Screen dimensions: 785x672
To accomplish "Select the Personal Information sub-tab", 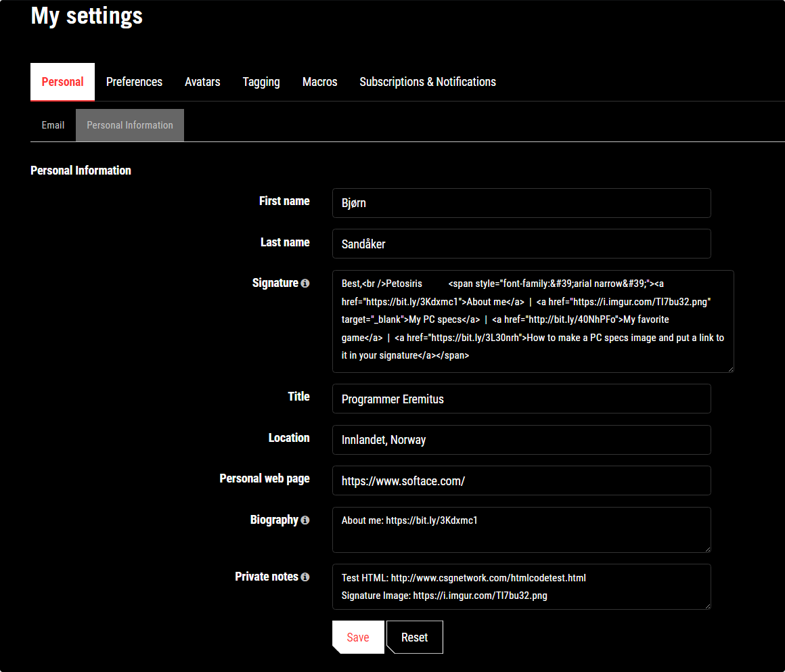I will click(129, 125).
